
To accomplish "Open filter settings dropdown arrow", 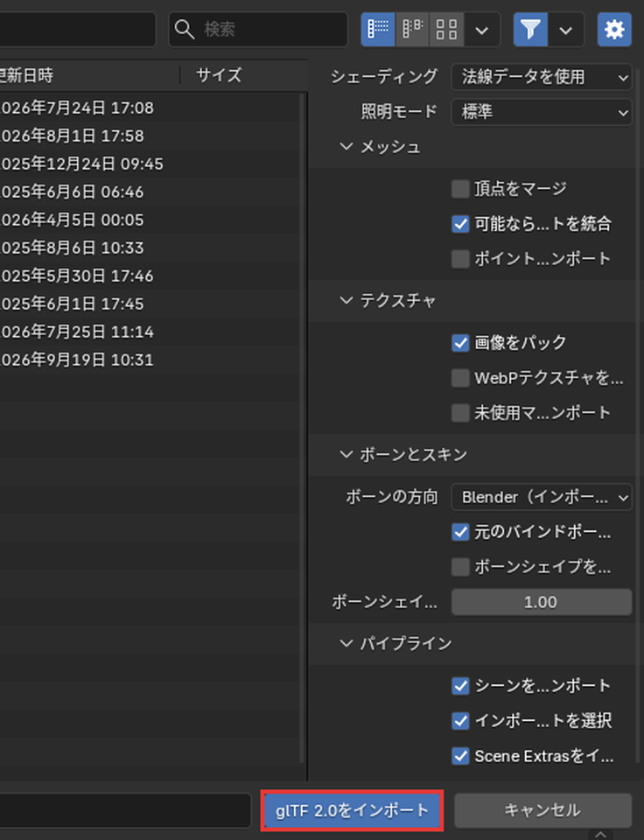I will (x=566, y=29).
